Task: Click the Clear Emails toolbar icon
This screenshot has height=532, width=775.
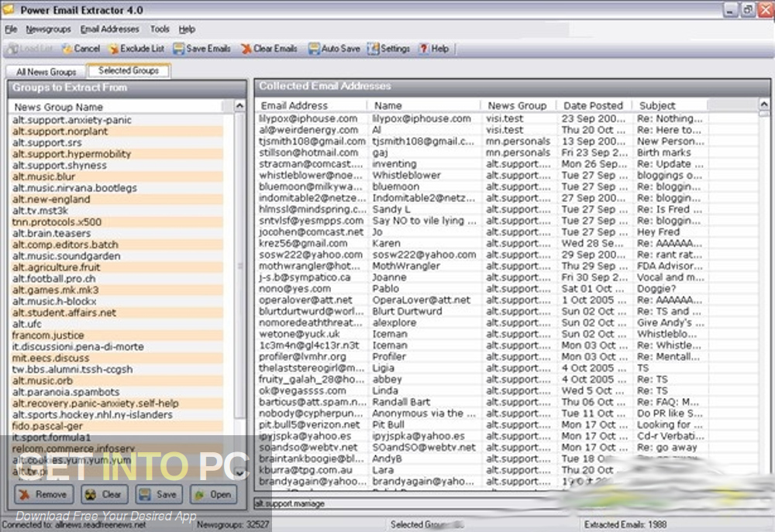Action: click(268, 48)
